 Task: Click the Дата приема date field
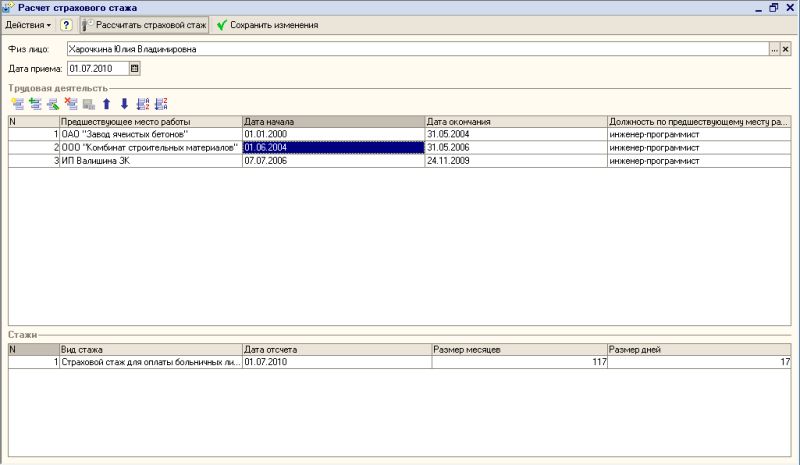tap(98, 68)
